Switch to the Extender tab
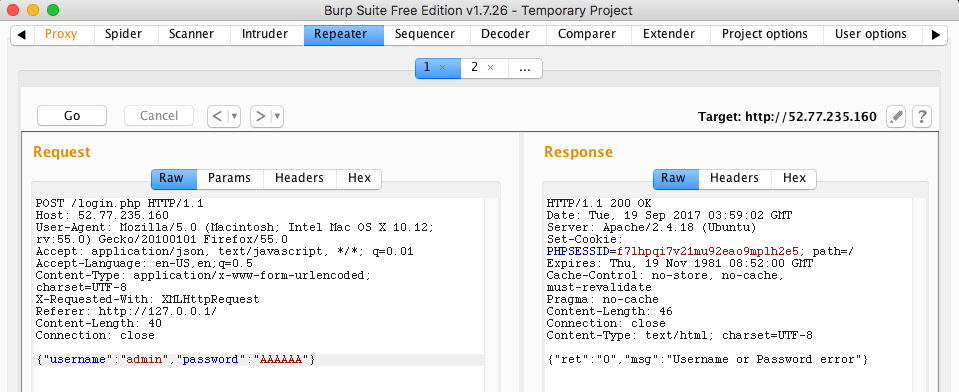Screen dimensions: 959x392 668,34
